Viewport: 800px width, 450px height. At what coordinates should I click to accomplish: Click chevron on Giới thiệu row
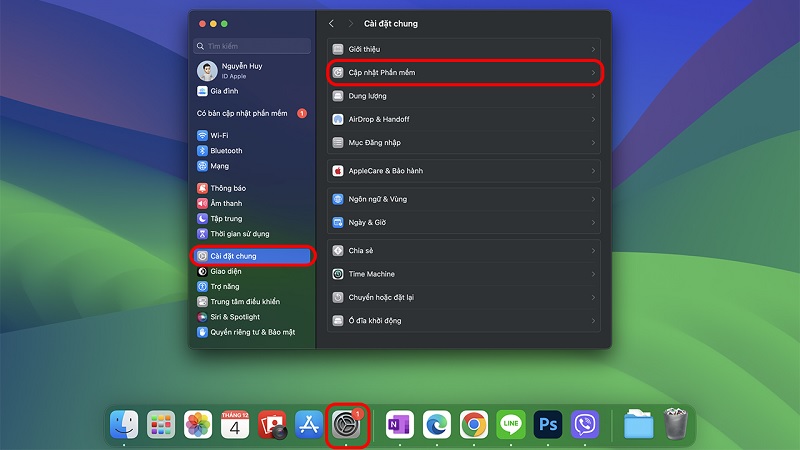[x=593, y=49]
